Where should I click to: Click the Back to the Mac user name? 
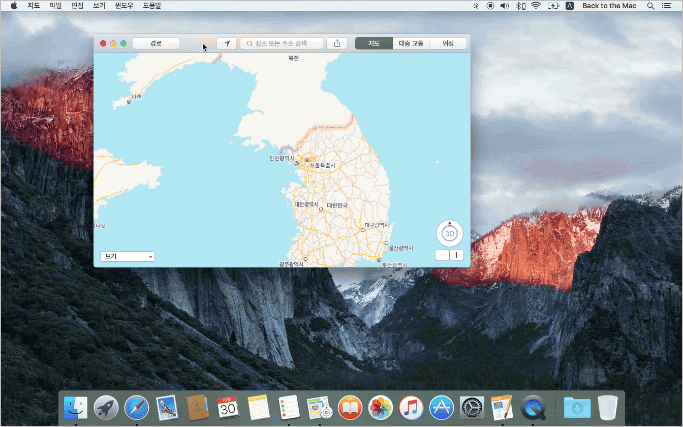tap(609, 6)
